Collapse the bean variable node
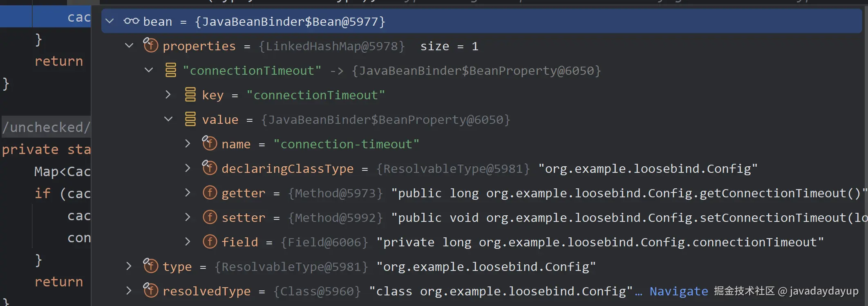The image size is (868, 306). (110, 21)
